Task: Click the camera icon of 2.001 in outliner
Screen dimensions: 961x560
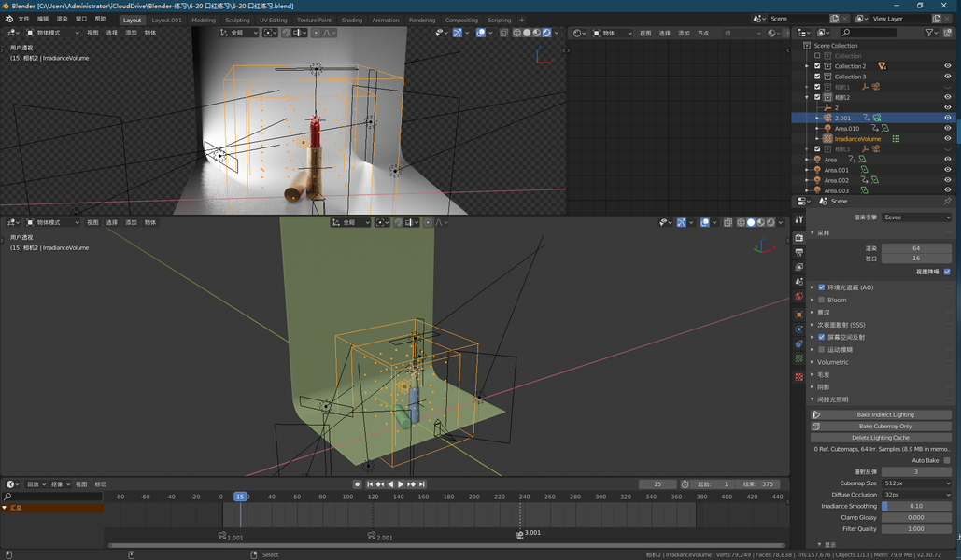Action: pyautogui.click(x=827, y=118)
